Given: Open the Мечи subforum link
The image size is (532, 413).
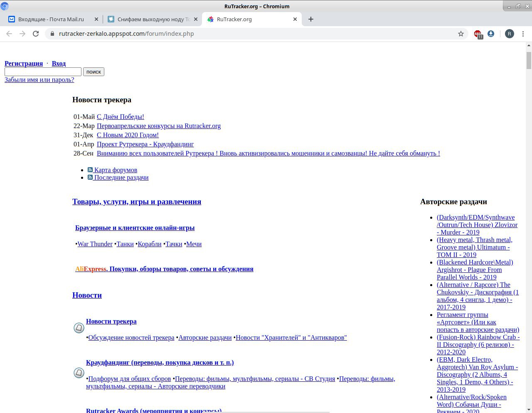Looking at the screenshot, I should [x=194, y=244].
